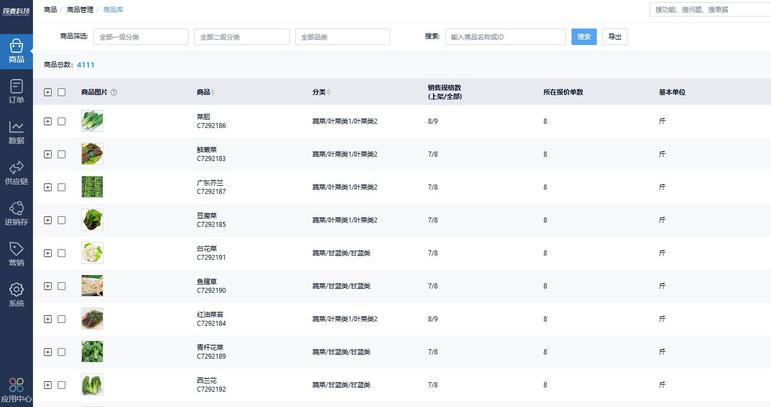Tick the checkbox for C7292185

pos(61,220)
